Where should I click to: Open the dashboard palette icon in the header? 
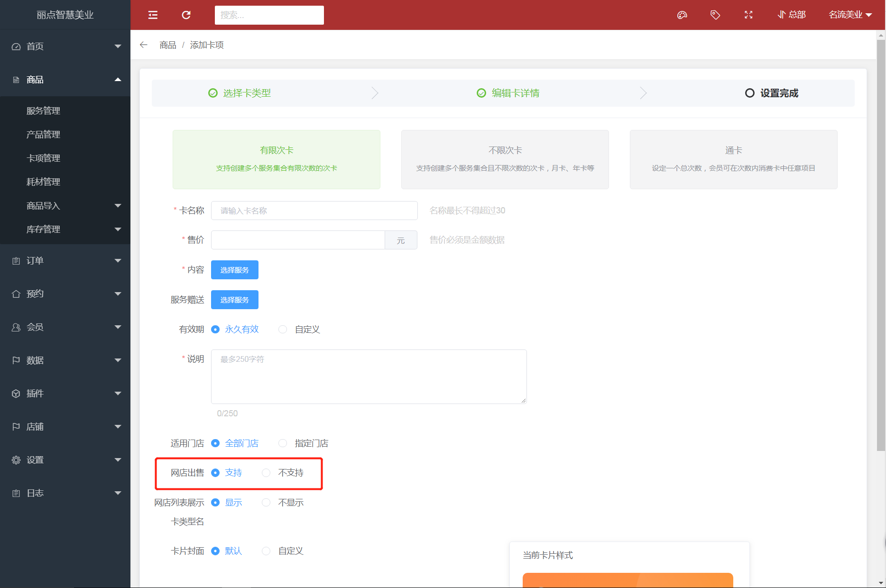(682, 15)
